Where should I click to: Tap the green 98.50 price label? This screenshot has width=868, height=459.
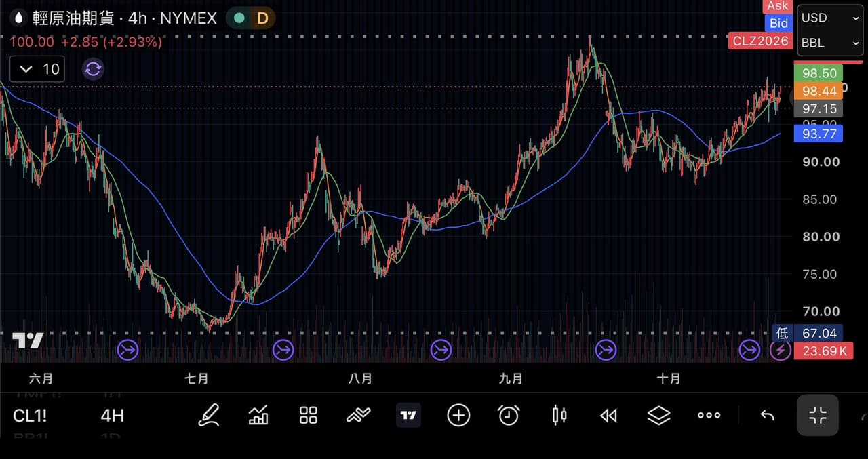(818, 73)
